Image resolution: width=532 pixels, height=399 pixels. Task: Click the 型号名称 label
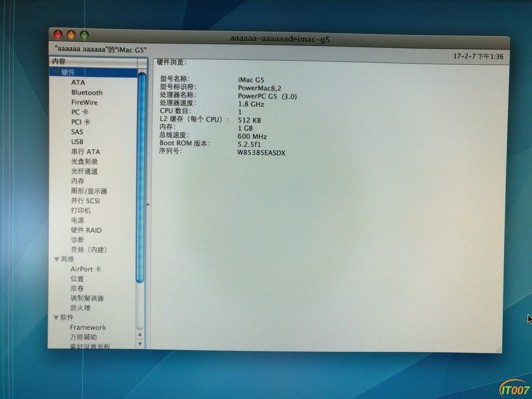[x=175, y=78]
